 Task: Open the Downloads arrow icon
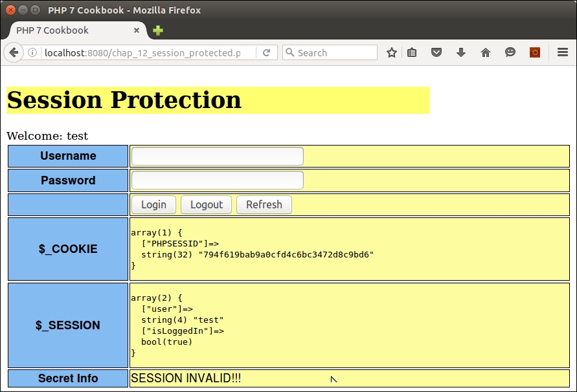click(461, 53)
